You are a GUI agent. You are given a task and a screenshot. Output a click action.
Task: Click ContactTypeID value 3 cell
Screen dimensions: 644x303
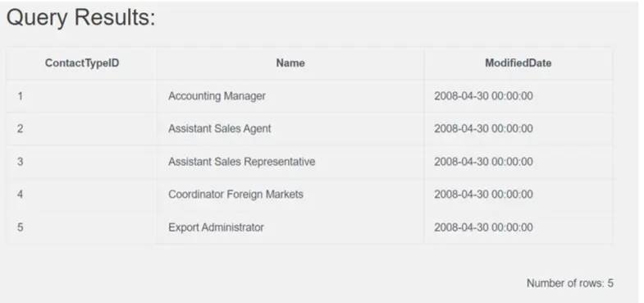click(x=82, y=162)
